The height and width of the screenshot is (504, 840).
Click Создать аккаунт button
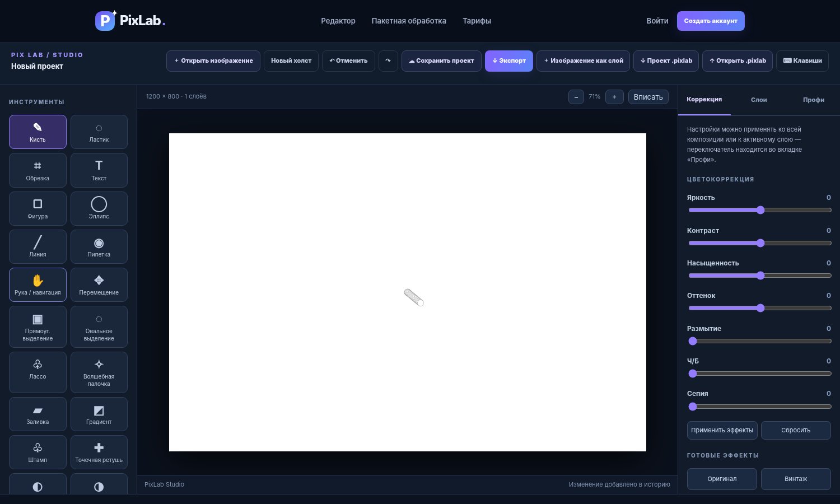coord(711,21)
